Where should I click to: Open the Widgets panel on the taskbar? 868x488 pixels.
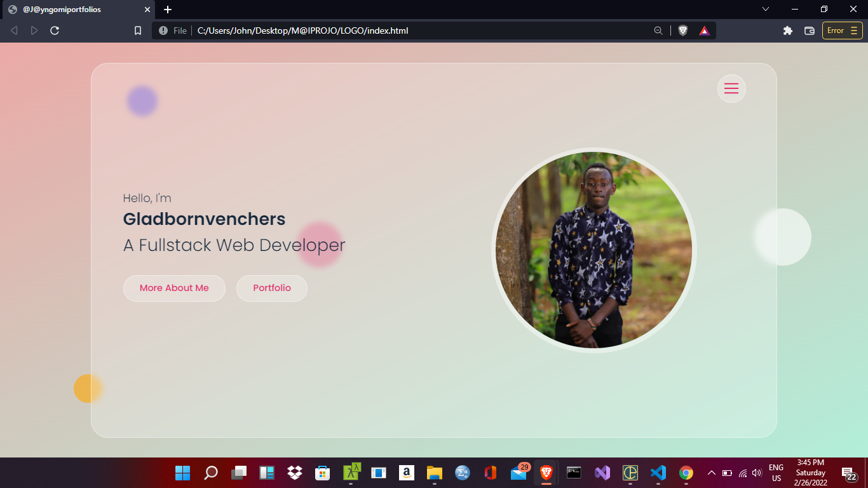266,473
